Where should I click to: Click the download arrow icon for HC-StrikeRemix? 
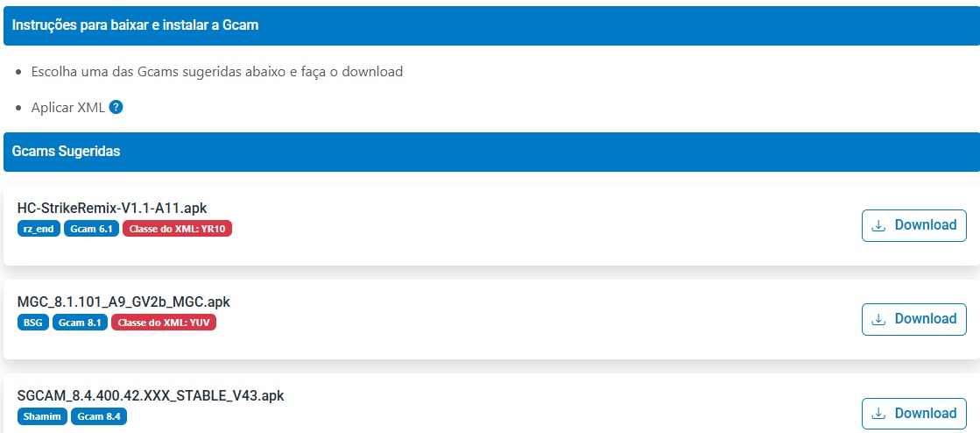(x=878, y=225)
